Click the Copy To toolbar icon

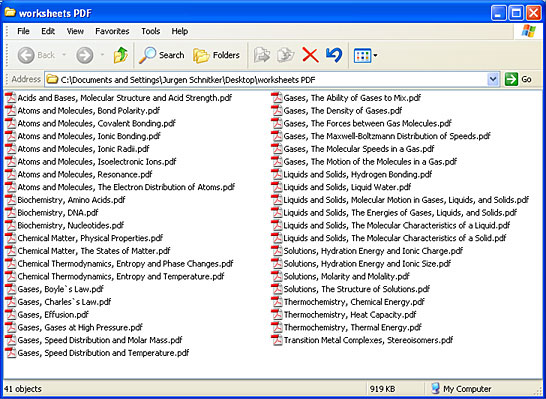[286, 55]
